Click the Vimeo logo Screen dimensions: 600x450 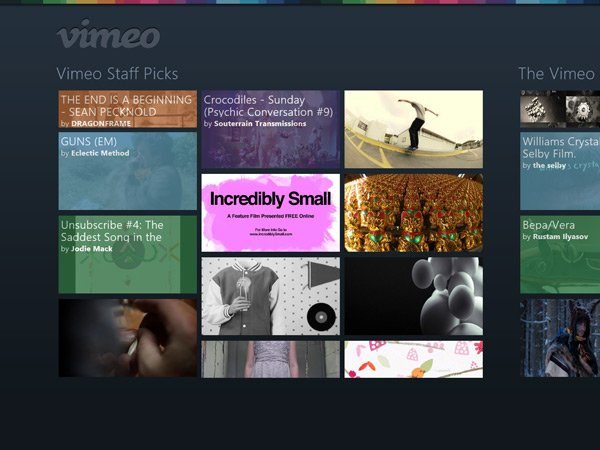pyautogui.click(x=108, y=34)
